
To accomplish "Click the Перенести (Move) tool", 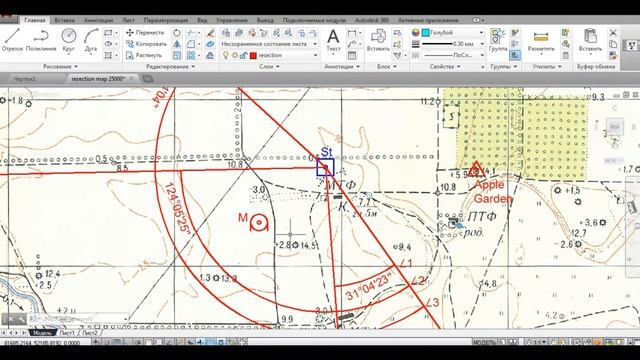I will pos(145,33).
